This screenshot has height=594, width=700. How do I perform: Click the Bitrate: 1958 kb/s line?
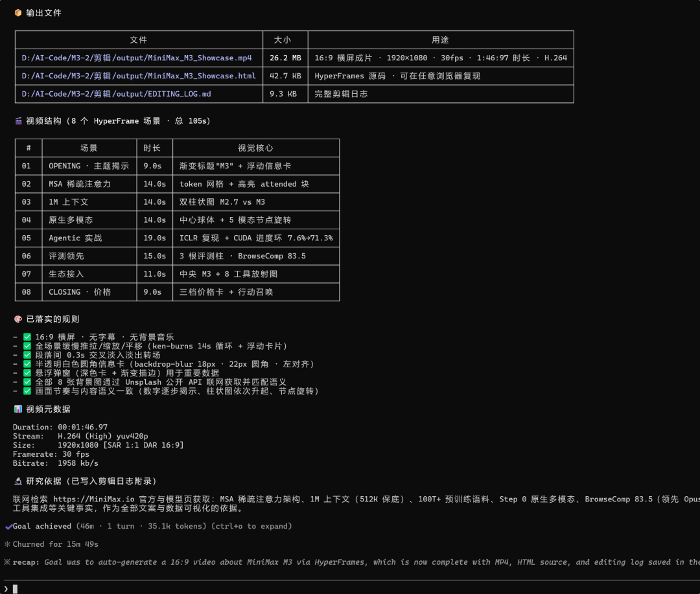pos(55,463)
